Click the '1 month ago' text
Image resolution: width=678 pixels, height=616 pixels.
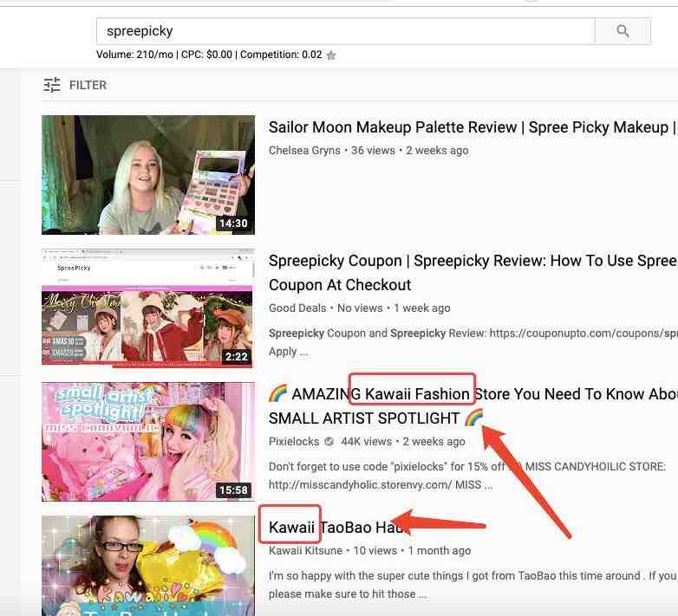440,551
